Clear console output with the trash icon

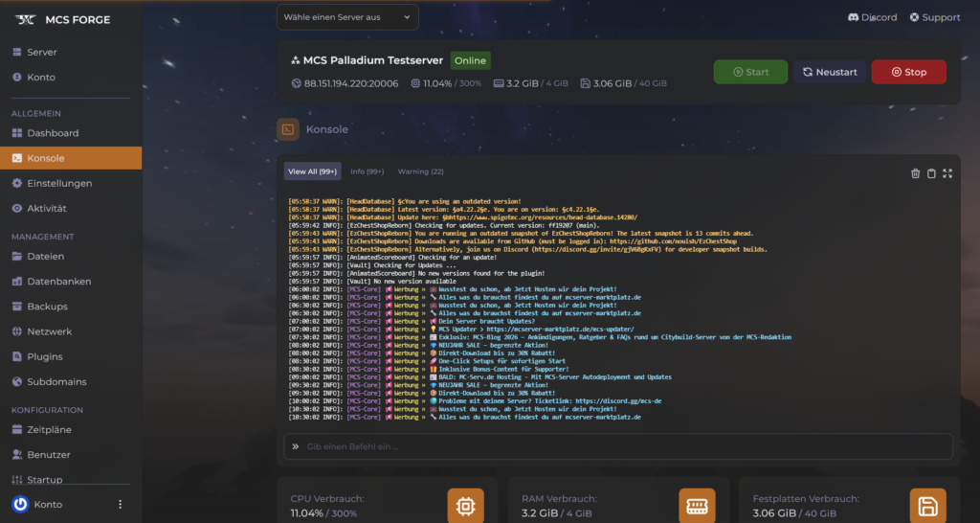tap(916, 173)
